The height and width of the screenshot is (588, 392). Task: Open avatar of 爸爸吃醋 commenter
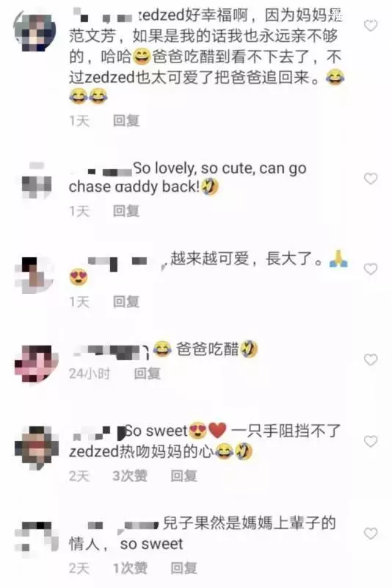[x=36, y=363]
